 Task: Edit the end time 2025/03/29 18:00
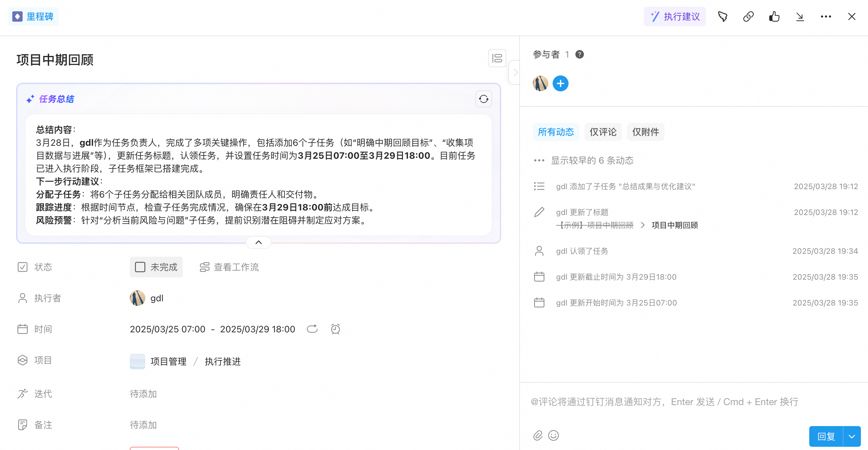tap(257, 329)
